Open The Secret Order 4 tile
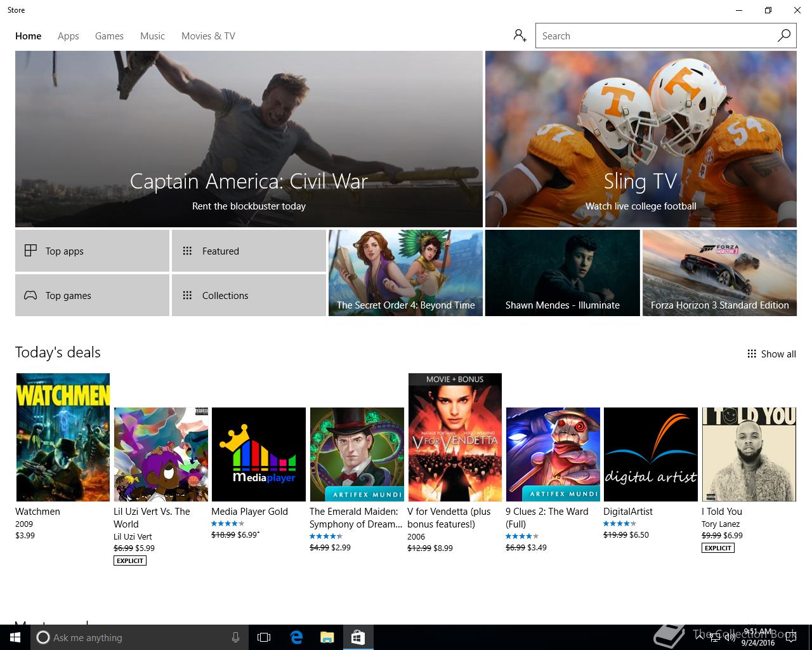 click(405, 273)
